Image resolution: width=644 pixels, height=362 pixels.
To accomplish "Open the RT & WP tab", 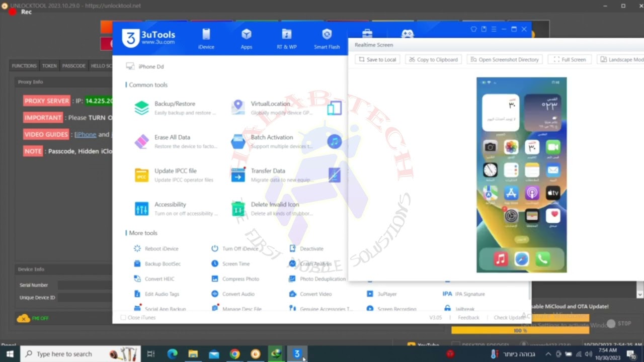I will [286, 39].
